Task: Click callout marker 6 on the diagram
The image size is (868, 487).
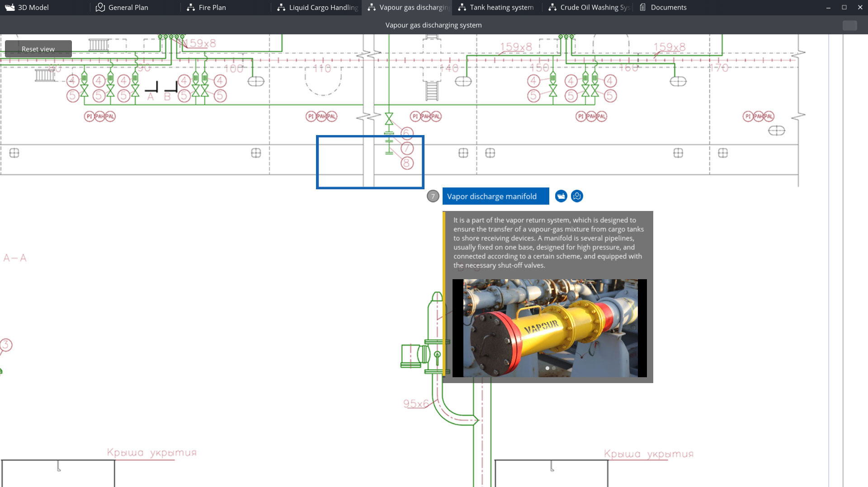Action: coord(407,133)
